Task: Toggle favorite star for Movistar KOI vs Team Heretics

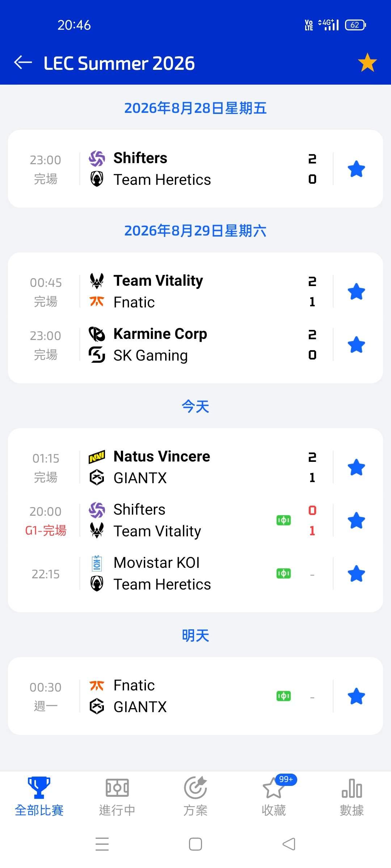Action: (x=356, y=574)
